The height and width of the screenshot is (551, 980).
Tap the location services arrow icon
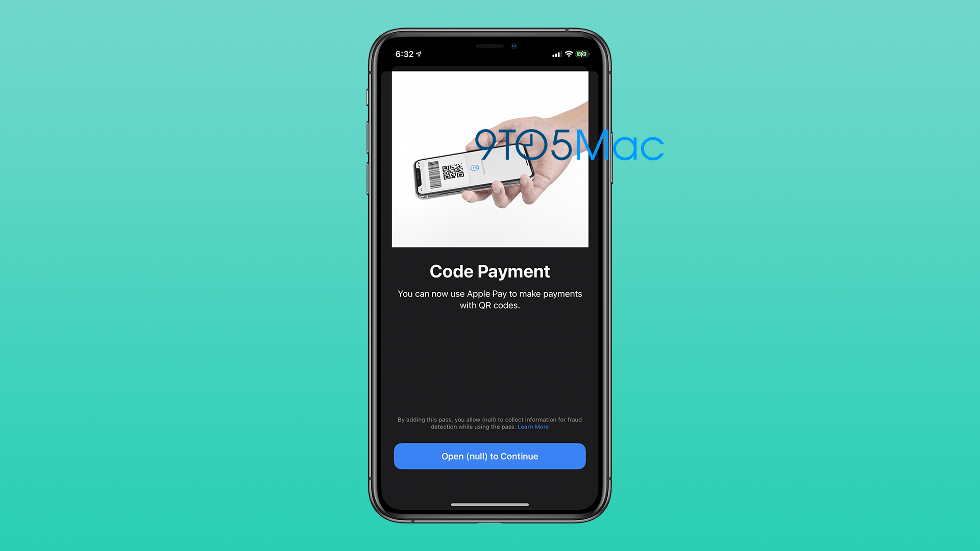421,54
